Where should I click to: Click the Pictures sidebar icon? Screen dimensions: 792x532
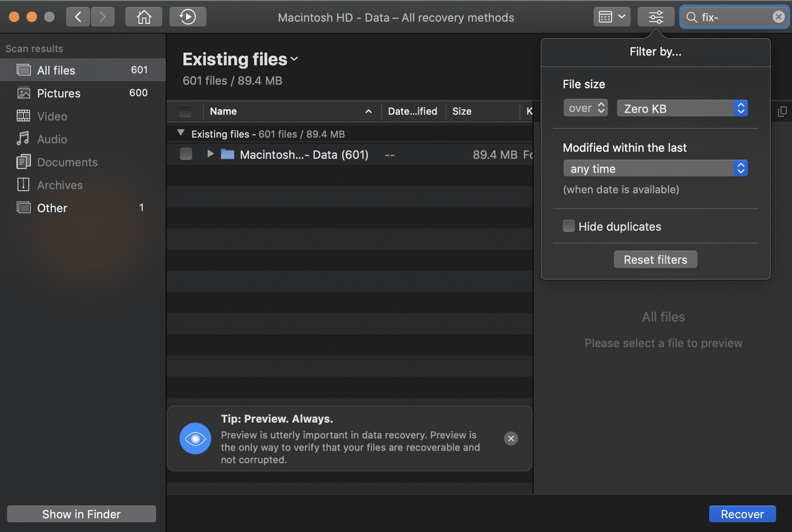point(23,93)
